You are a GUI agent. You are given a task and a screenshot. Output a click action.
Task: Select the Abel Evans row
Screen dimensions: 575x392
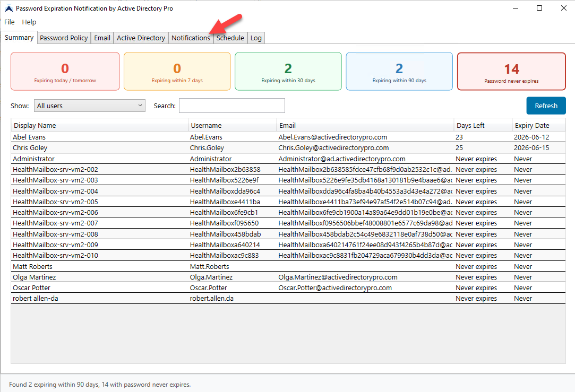tap(288, 137)
